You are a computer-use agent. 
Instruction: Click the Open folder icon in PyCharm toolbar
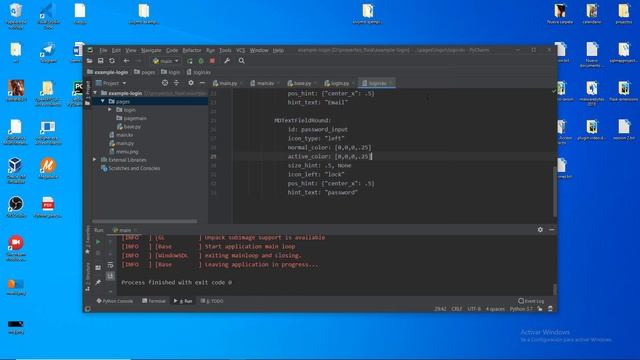[89, 61]
